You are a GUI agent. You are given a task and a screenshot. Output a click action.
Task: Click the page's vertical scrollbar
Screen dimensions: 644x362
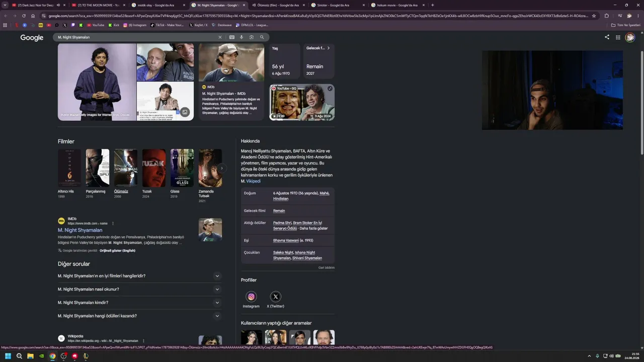click(641, 103)
